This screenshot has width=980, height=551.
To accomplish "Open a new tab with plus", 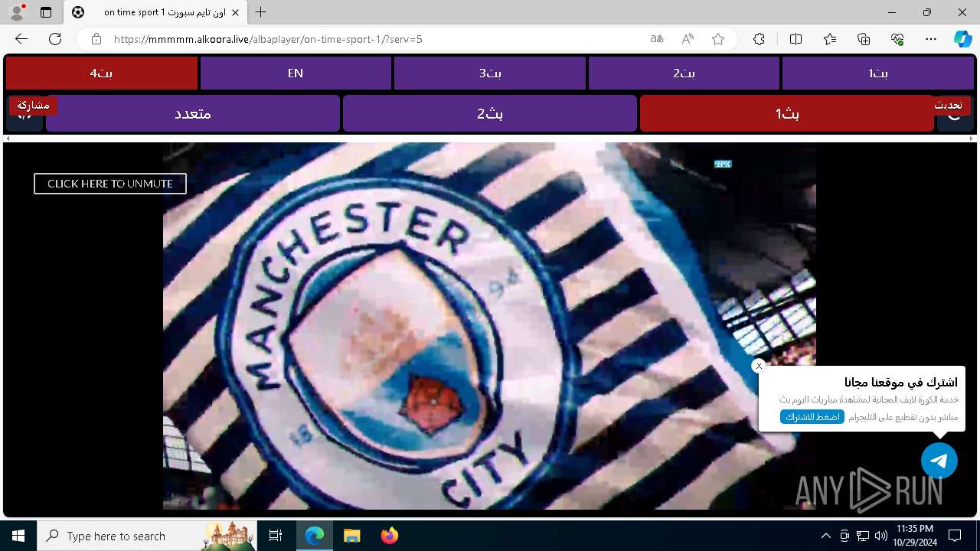I will [261, 12].
